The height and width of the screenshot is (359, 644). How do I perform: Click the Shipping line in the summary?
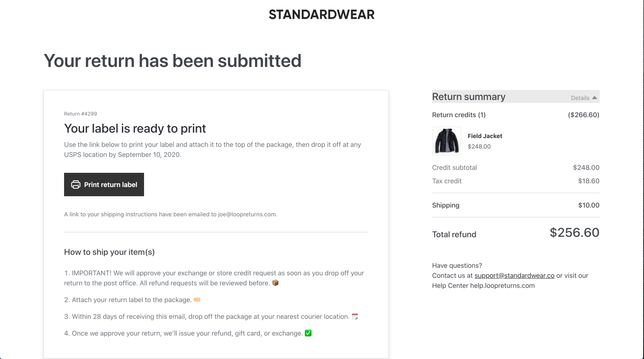point(446,205)
